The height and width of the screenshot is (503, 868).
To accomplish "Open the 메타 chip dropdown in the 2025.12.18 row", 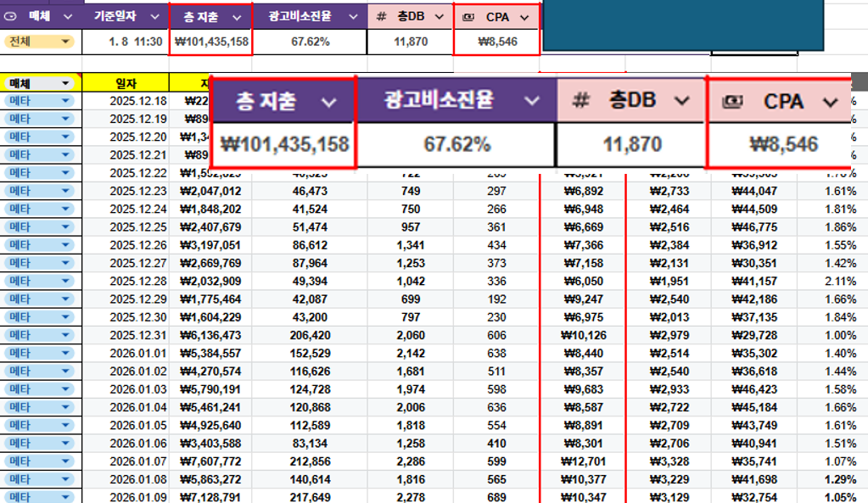I will [65, 101].
